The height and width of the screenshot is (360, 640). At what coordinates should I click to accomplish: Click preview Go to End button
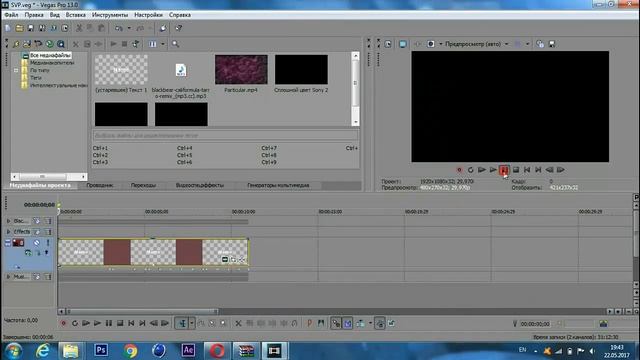(x=538, y=170)
